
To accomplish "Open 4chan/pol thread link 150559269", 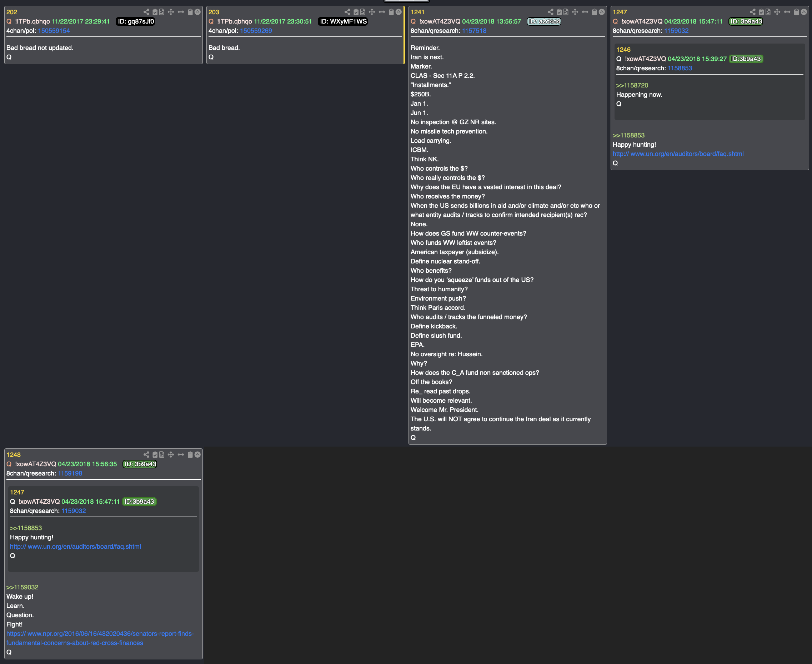I will pos(256,31).
